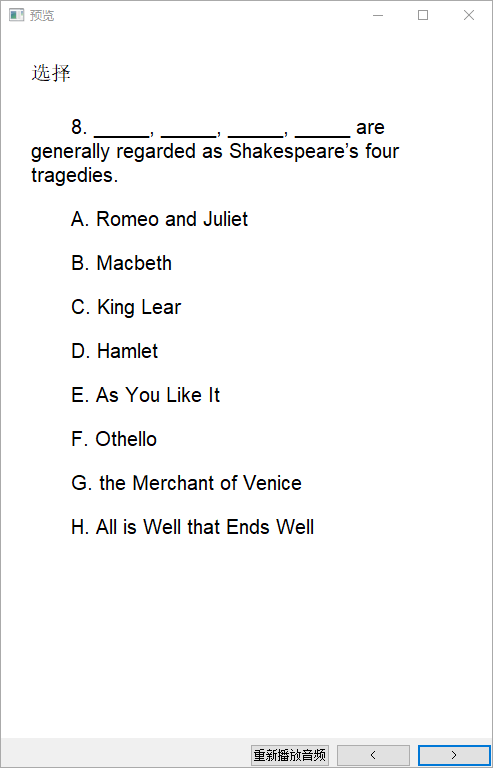Viewport: 493px width, 768px height.
Task: Click the 选择 section heading
Action: [x=51, y=73]
